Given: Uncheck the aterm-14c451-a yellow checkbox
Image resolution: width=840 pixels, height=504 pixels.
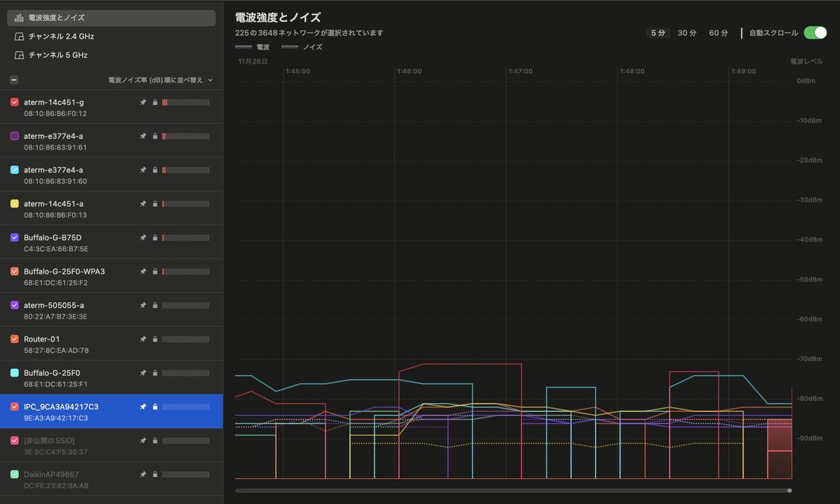Looking at the screenshot, I should coord(15,204).
